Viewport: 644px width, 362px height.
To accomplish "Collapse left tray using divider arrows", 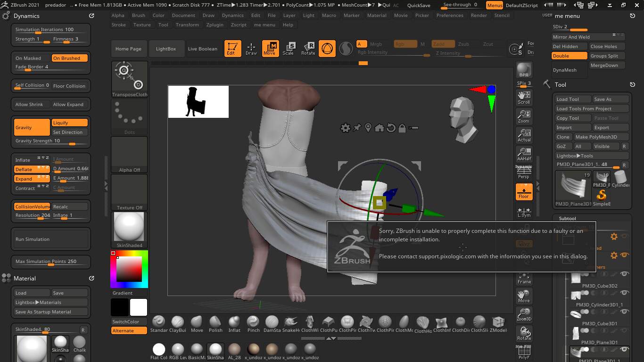I will tap(106, 186).
